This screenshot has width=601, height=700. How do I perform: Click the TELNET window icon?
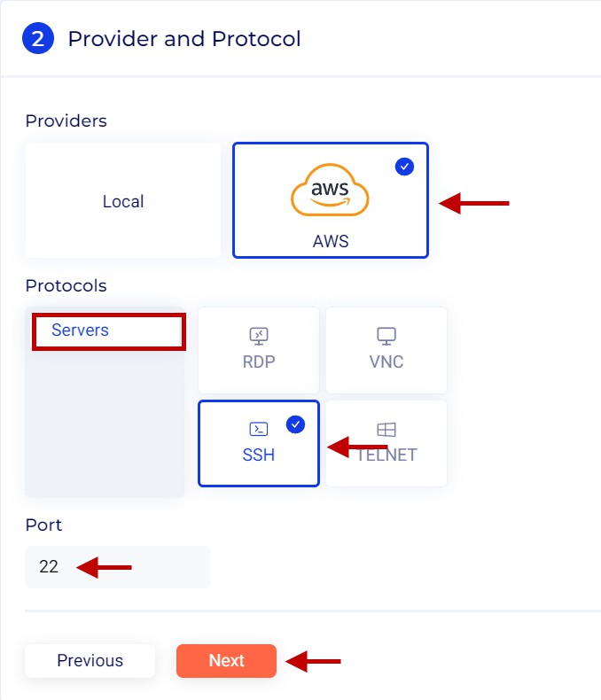point(386,430)
